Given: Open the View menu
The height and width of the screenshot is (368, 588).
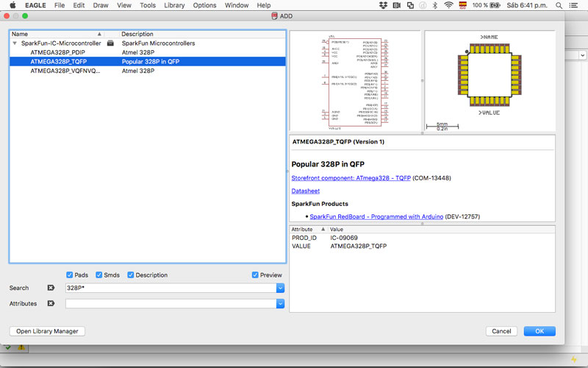Looking at the screenshot, I should [123, 5].
